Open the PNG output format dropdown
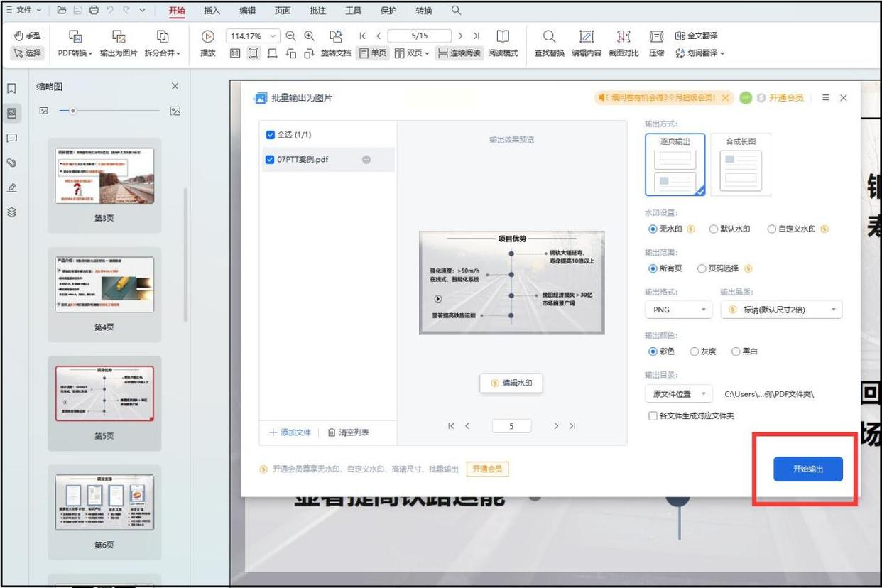The image size is (882, 588). 678,310
